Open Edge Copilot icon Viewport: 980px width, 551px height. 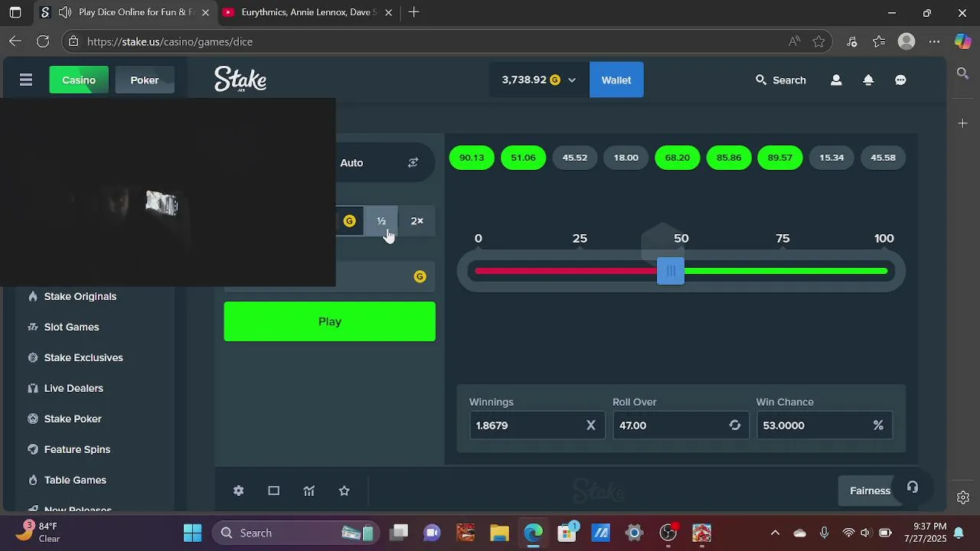pos(962,41)
